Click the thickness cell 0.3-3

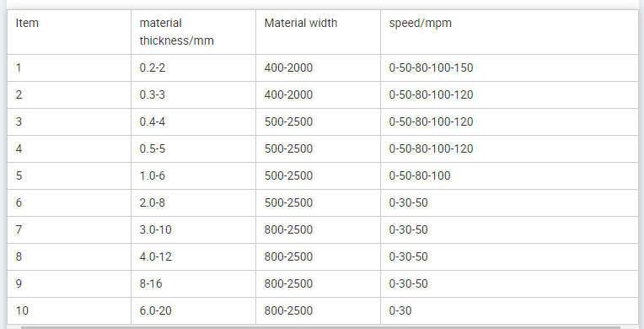[x=193, y=95]
